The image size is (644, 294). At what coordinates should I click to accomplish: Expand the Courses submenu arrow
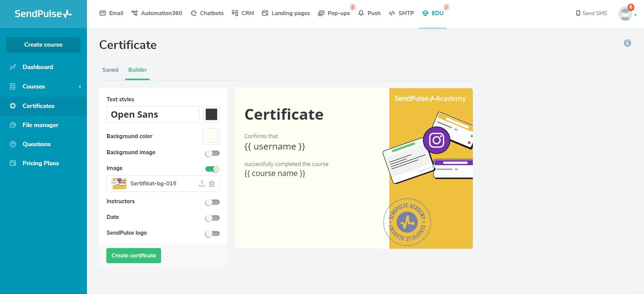80,86
